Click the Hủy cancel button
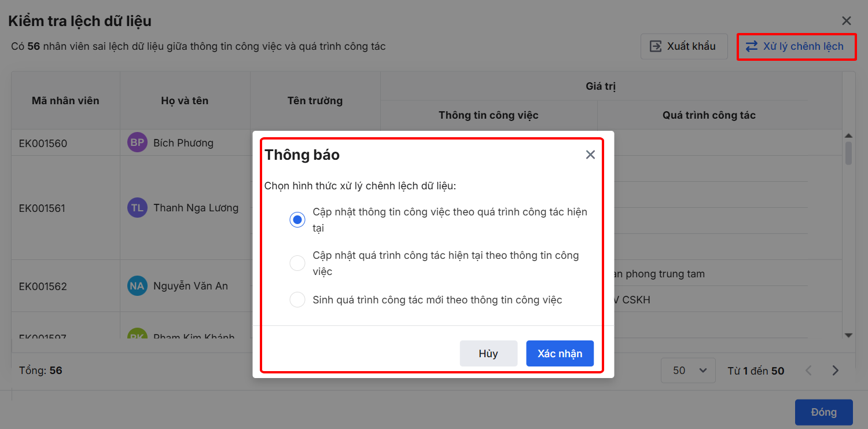 [488, 354]
